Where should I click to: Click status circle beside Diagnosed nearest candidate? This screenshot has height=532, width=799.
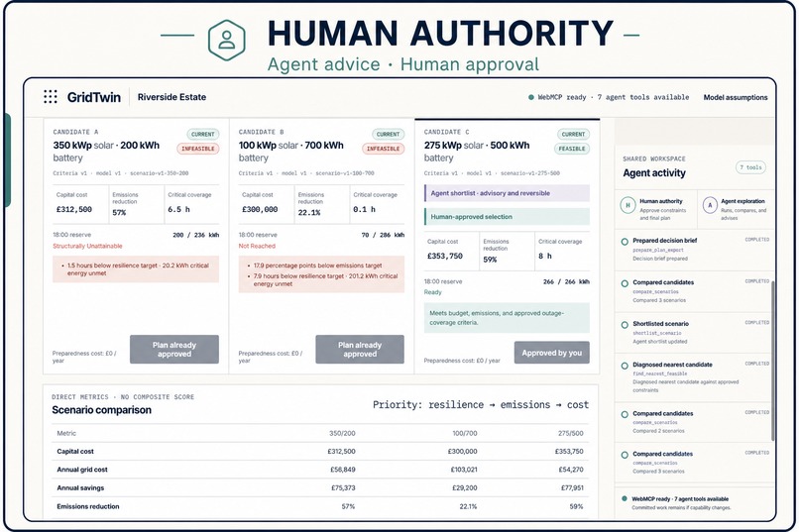[x=625, y=366]
